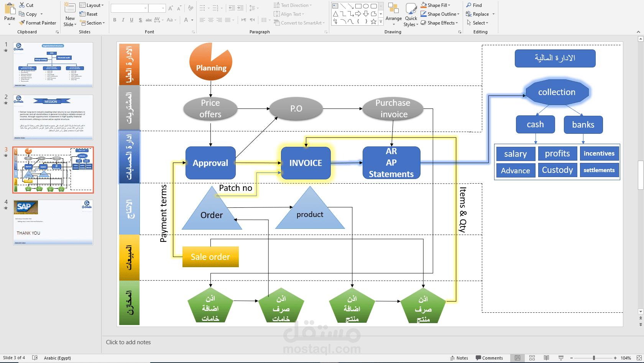Toggle italic formatting

pos(123,20)
